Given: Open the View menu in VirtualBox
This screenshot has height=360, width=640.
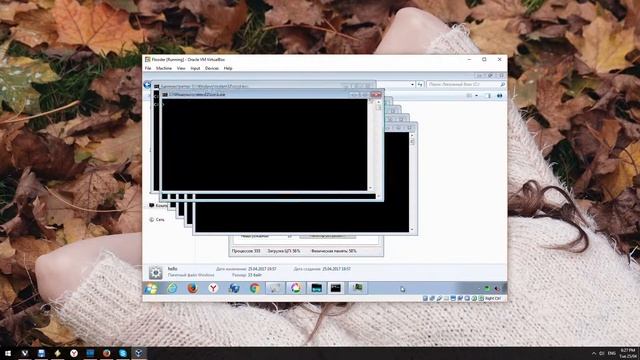Looking at the screenshot, I should [x=181, y=68].
